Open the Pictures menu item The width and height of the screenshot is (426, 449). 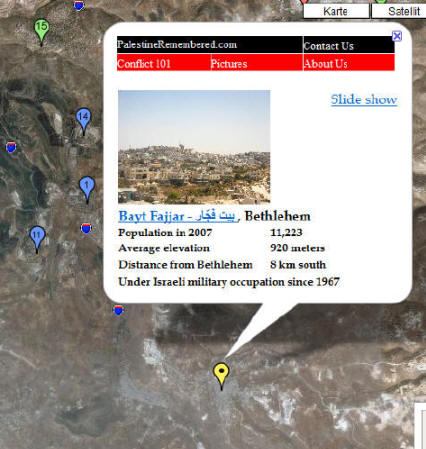coord(229,63)
